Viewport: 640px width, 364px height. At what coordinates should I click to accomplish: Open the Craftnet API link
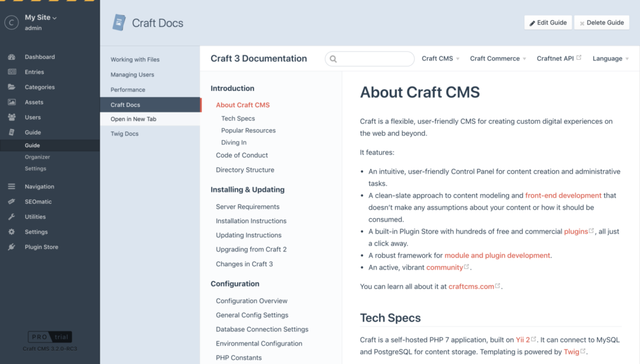pyautogui.click(x=555, y=58)
